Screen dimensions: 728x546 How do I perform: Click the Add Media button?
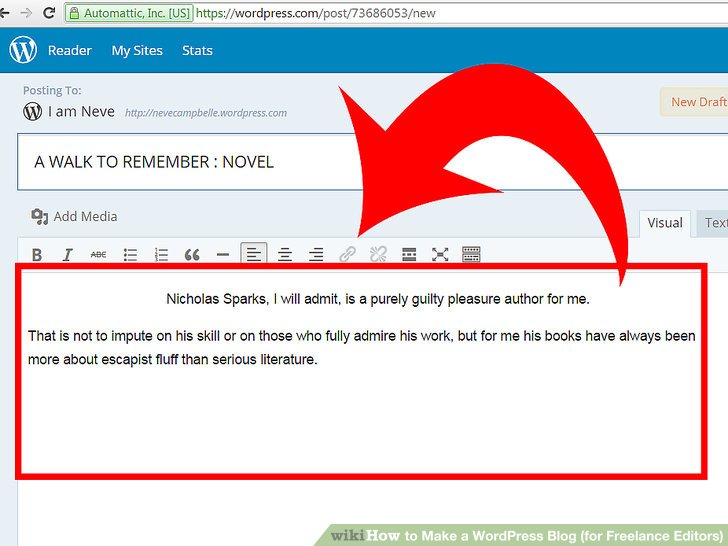pos(75,216)
